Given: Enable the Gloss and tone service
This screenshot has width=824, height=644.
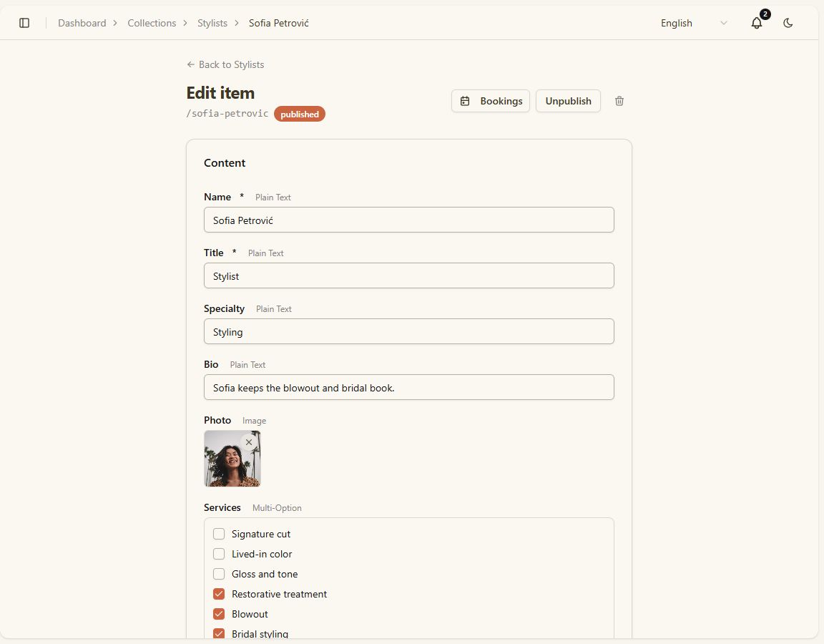Looking at the screenshot, I should point(219,574).
